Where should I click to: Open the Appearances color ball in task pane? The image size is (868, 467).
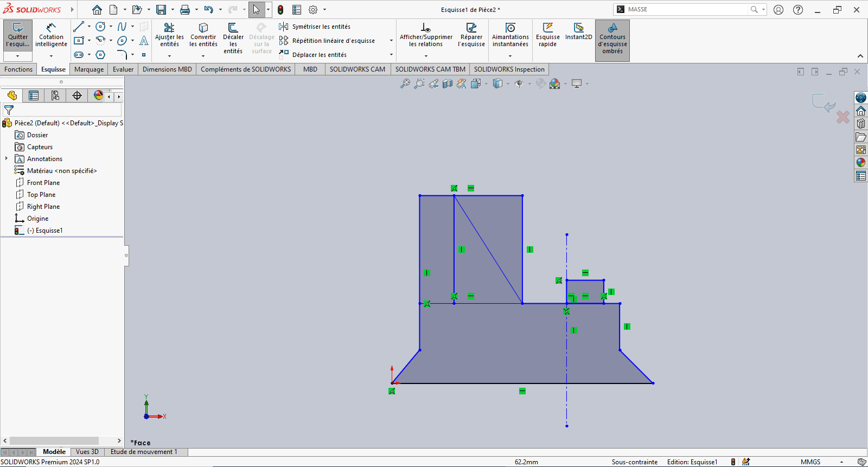coord(860,162)
